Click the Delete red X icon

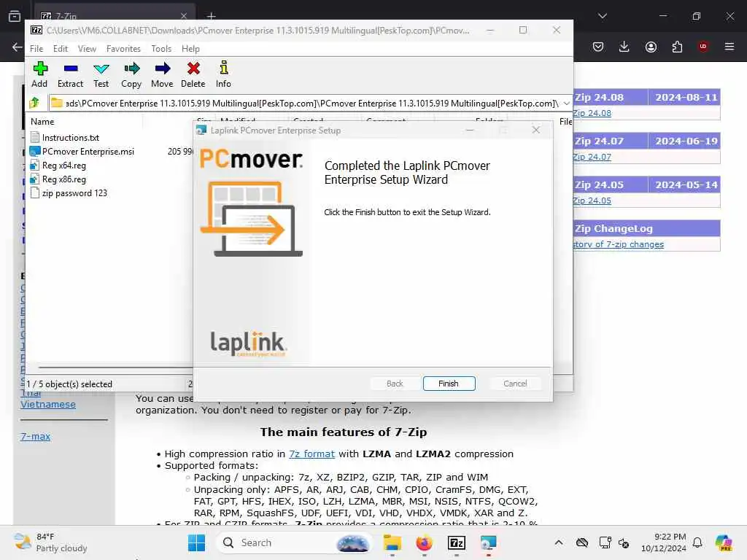pos(193,74)
